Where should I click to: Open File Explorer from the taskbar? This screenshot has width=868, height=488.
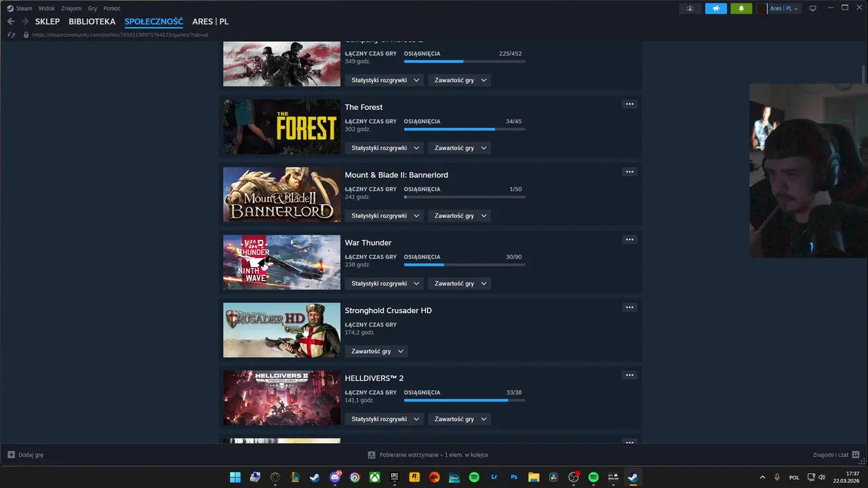pos(534,477)
